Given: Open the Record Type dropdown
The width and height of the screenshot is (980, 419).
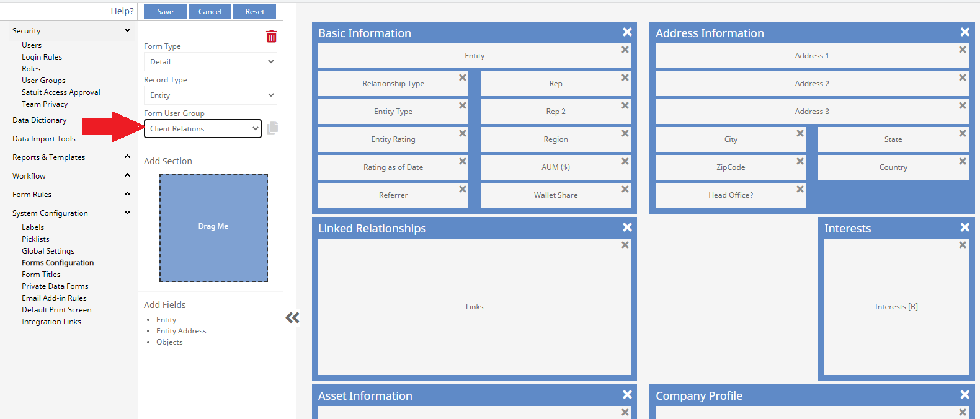Looking at the screenshot, I should (210, 95).
